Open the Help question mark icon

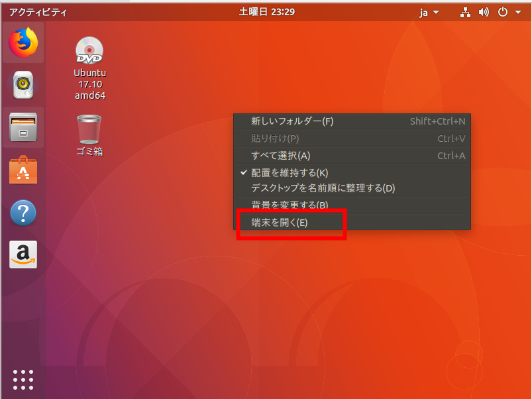click(x=23, y=213)
